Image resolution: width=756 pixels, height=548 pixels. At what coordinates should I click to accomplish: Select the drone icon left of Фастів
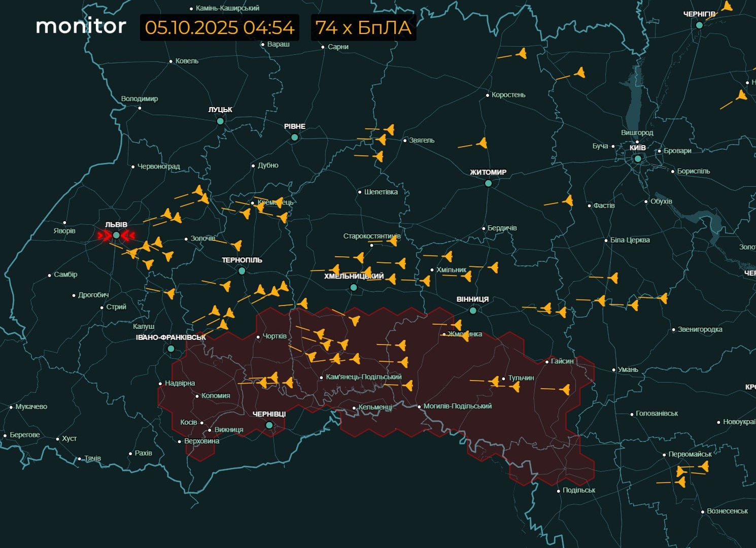[568, 201]
